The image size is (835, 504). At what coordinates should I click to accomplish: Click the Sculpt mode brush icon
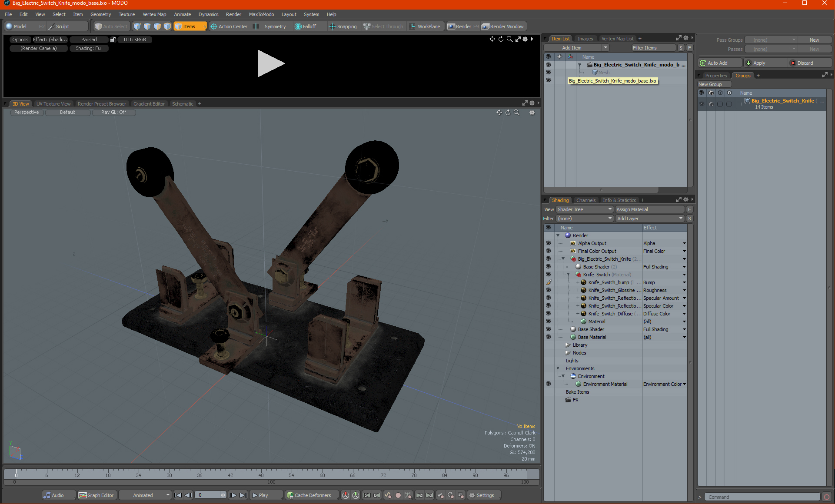(x=51, y=27)
